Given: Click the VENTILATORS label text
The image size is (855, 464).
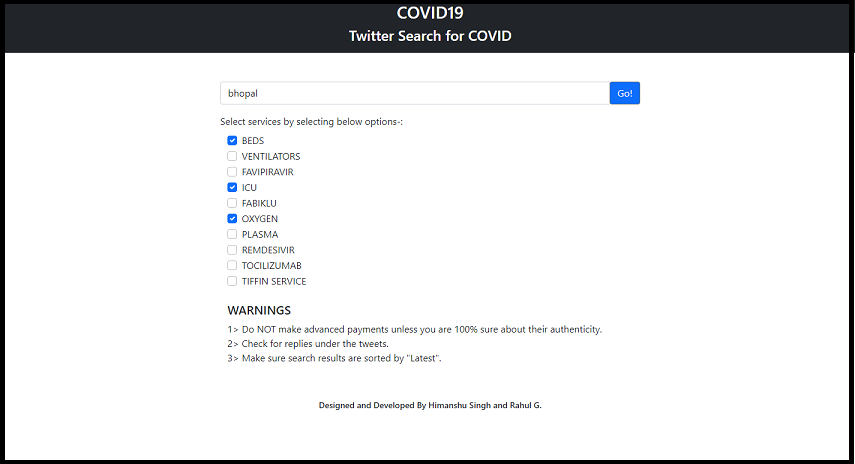Looking at the screenshot, I should click(271, 156).
